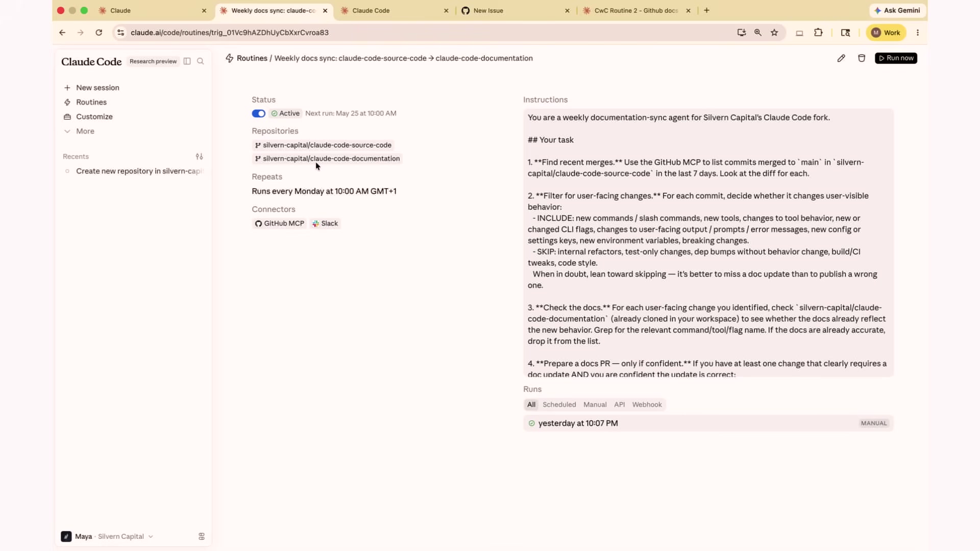980x551 pixels.
Task: Edit routine with the pencil icon
Action: [841, 58]
